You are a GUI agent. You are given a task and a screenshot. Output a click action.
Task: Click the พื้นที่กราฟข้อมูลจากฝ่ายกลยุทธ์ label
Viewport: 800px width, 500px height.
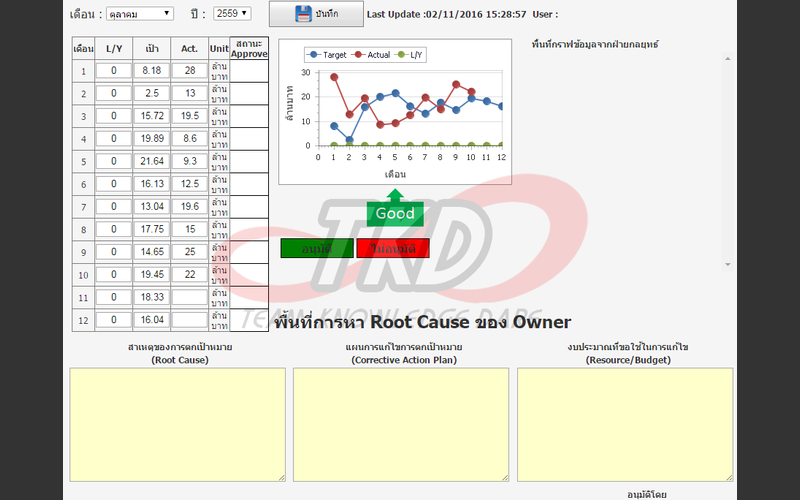[595, 44]
